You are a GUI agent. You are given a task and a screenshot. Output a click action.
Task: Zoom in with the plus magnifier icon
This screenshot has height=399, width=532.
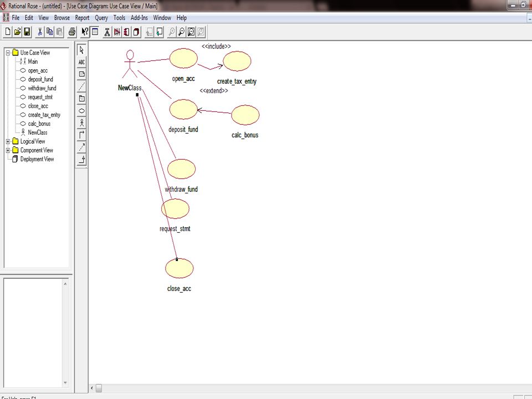[x=172, y=32]
